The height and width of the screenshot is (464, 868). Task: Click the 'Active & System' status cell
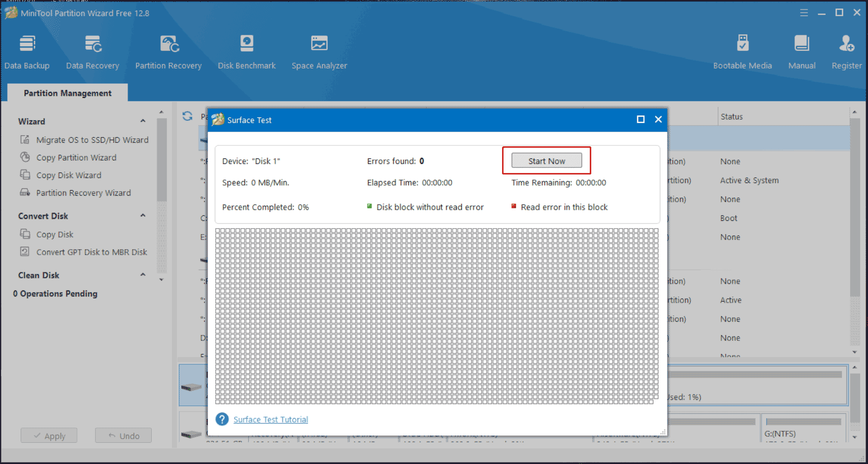[x=750, y=181]
